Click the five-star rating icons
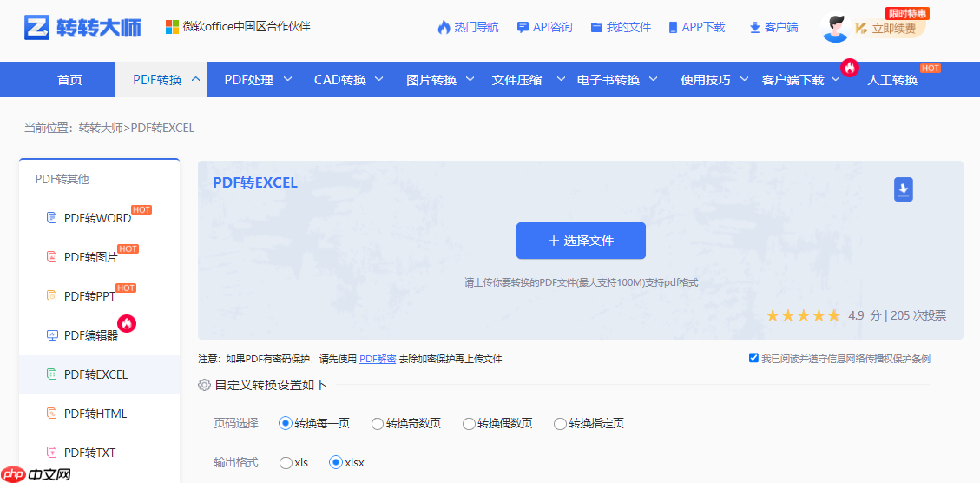 [803, 315]
